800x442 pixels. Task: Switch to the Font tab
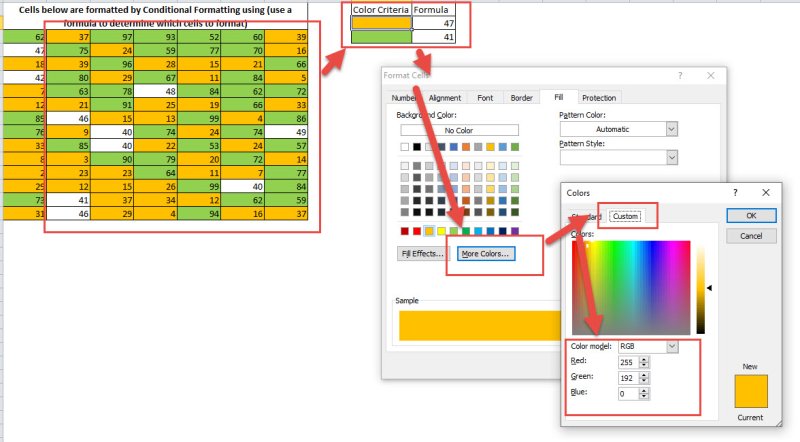485,97
